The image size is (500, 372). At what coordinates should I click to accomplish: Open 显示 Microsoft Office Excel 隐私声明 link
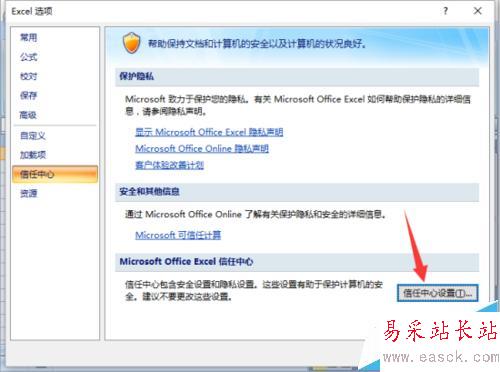[x=209, y=132]
